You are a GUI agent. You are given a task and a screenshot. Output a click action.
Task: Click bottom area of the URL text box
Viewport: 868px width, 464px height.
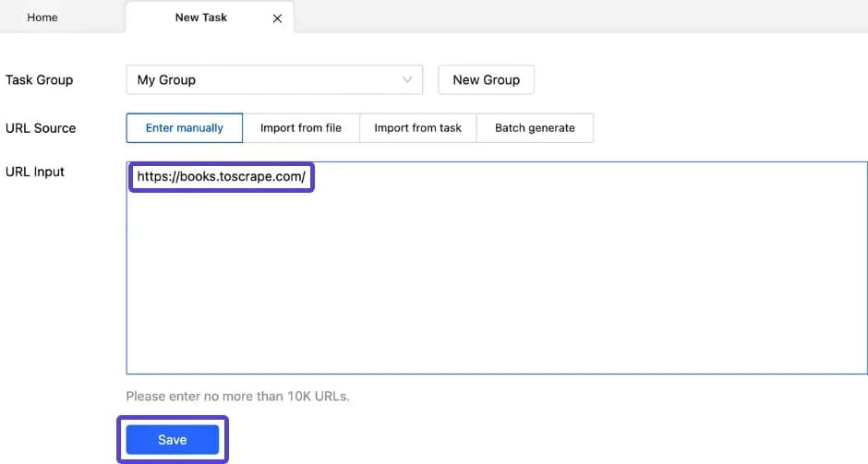pyautogui.click(x=496, y=355)
